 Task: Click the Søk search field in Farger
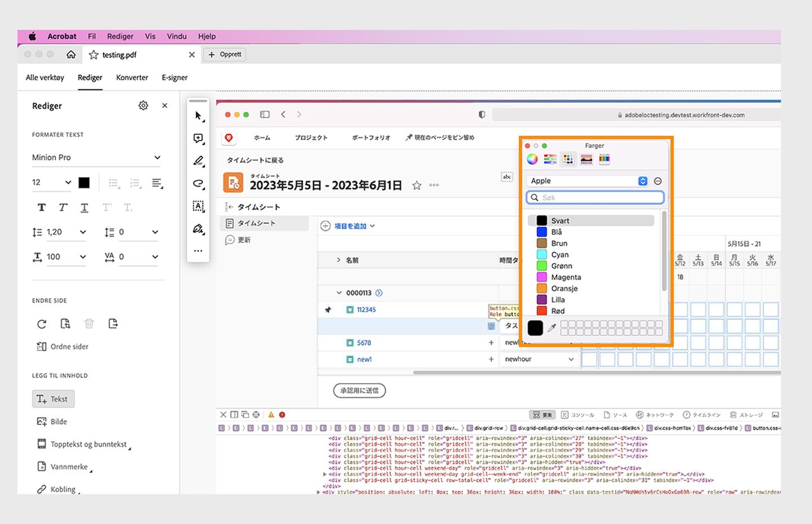click(x=594, y=197)
